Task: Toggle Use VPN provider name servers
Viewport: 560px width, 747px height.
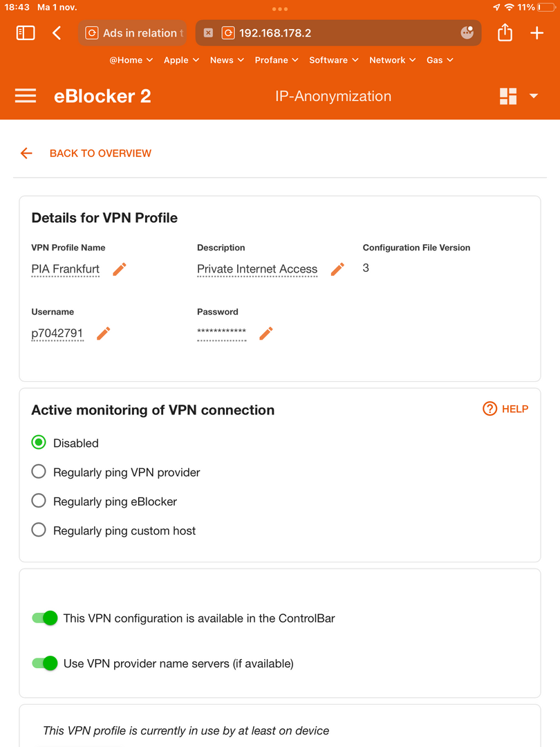Action: (x=45, y=663)
